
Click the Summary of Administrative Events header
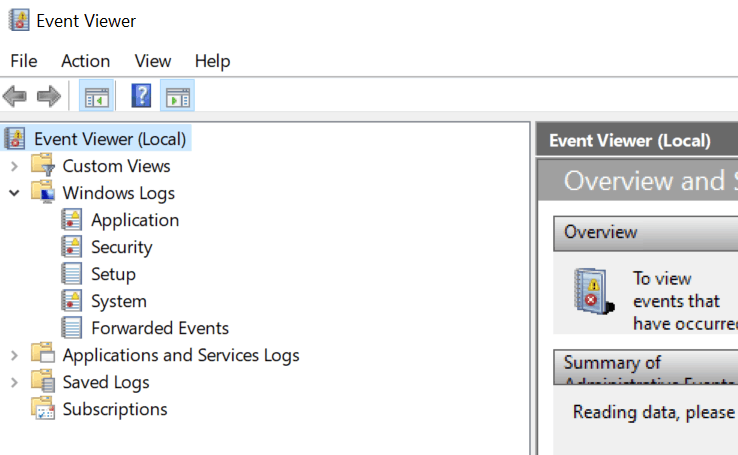coord(646,367)
